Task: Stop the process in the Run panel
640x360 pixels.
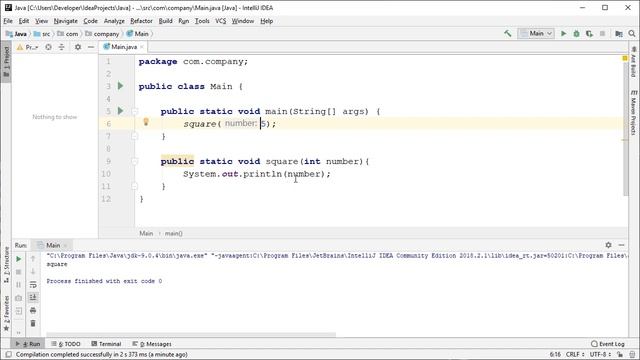Action: [18, 272]
